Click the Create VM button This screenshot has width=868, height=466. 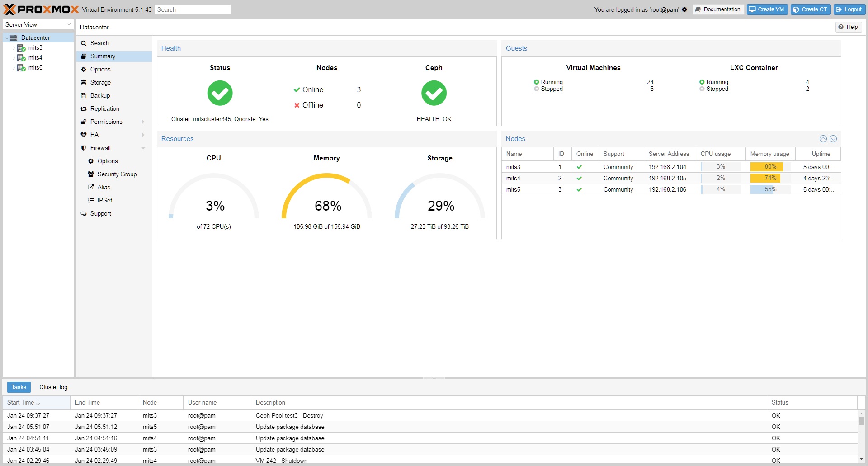click(767, 9)
